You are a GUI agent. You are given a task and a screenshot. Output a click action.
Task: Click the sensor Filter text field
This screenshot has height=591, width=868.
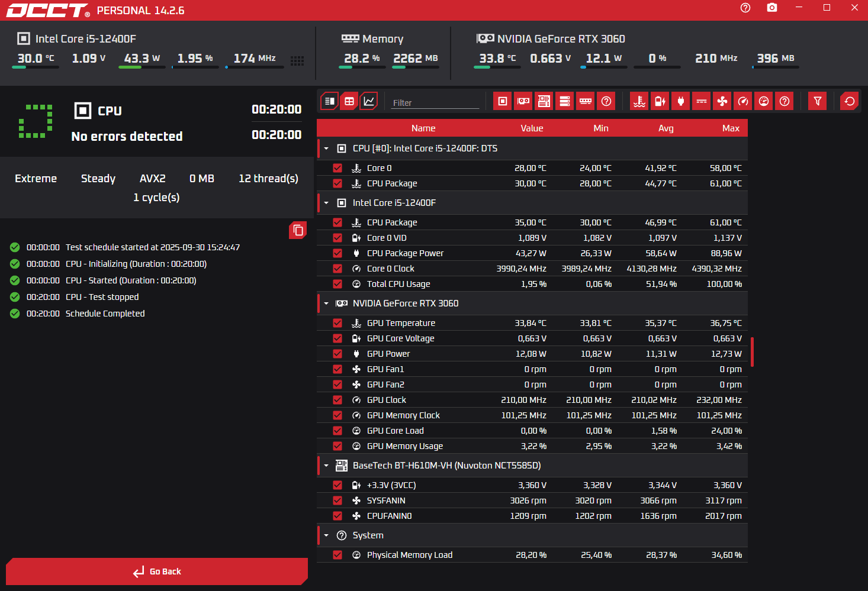point(435,102)
